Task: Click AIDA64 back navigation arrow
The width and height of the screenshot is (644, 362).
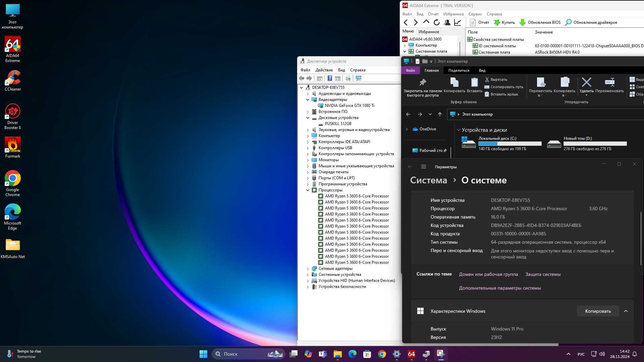Action: click(406, 22)
